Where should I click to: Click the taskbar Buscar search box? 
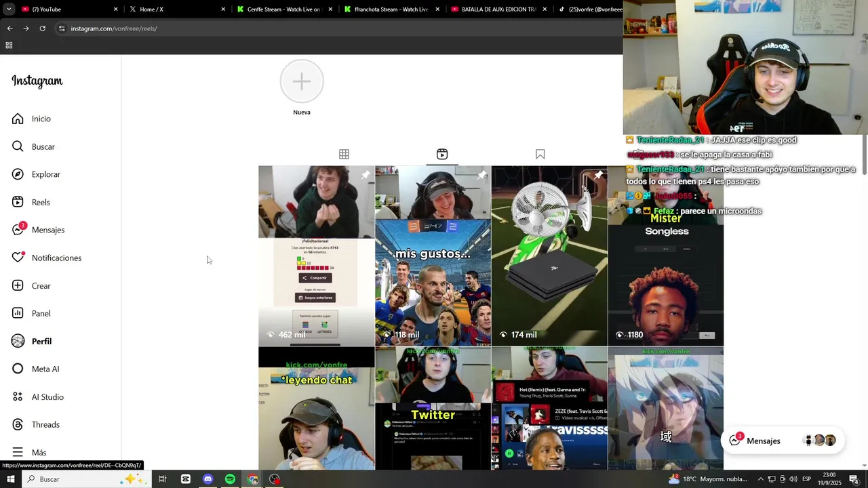[x=87, y=479]
